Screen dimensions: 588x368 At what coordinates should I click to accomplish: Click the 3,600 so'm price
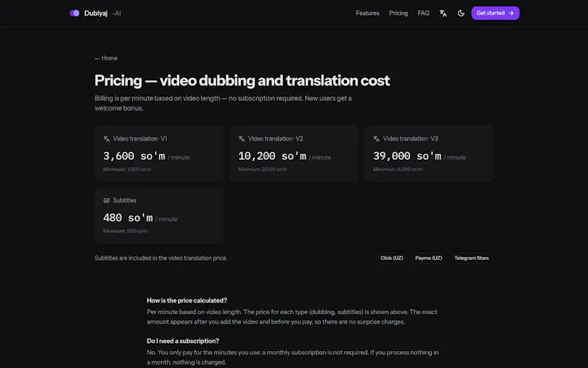click(134, 156)
